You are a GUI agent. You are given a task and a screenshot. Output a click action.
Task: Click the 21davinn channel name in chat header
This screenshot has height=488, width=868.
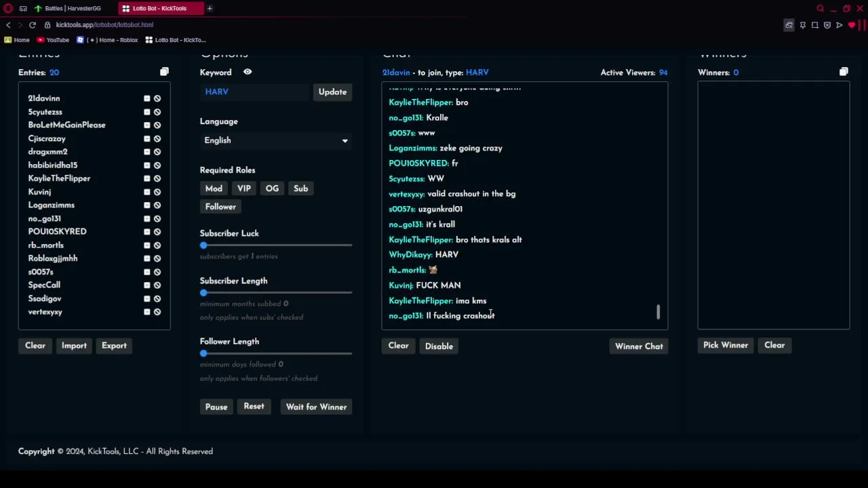[x=396, y=73]
